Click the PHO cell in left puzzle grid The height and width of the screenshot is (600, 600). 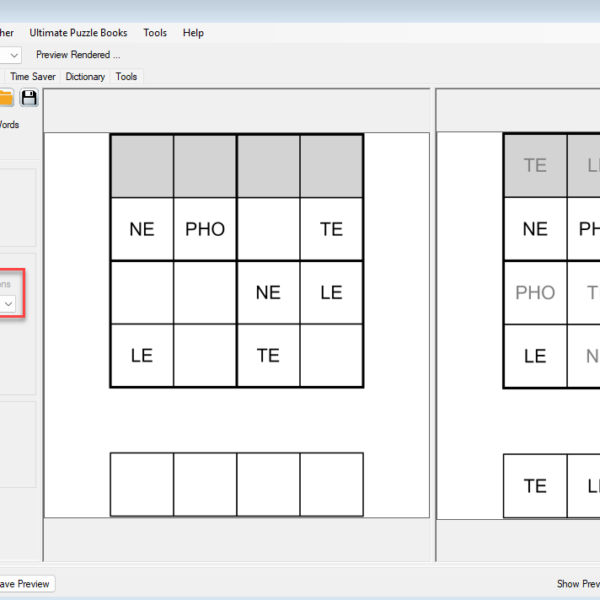[x=205, y=229]
